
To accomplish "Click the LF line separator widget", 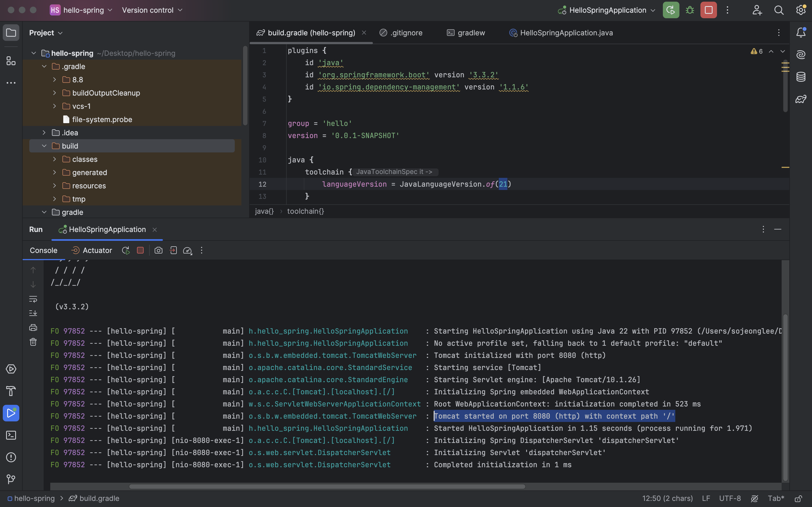I will tap(706, 499).
